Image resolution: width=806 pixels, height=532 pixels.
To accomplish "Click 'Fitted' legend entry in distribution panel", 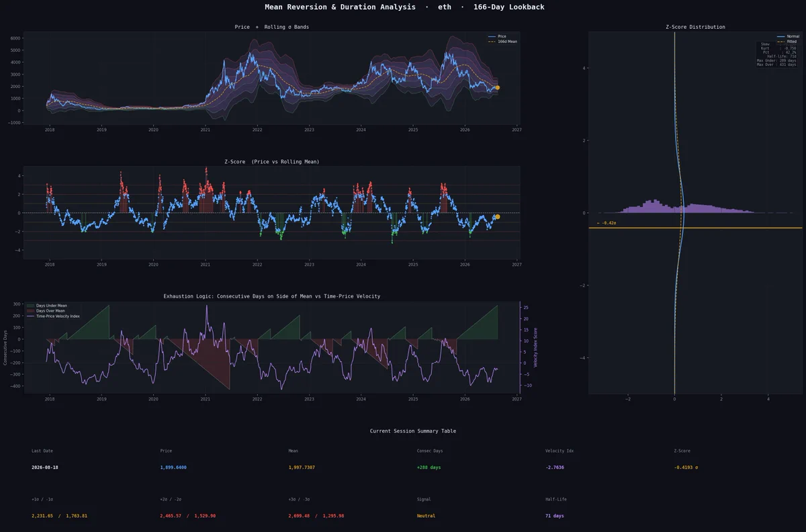I will tap(792, 42).
